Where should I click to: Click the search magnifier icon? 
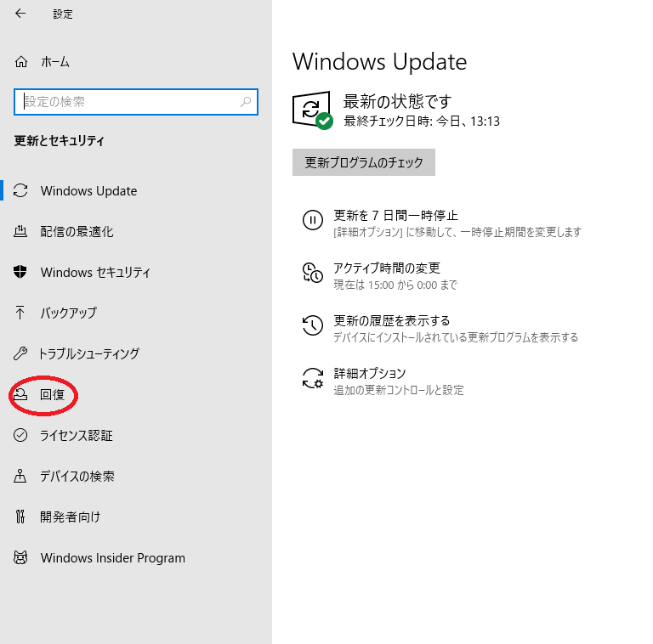point(246,101)
